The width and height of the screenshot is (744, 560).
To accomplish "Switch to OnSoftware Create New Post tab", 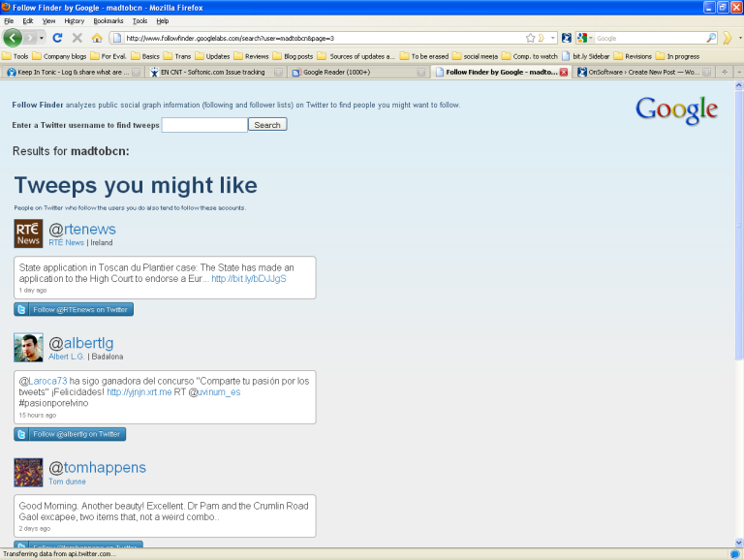I will pyautogui.click(x=643, y=72).
